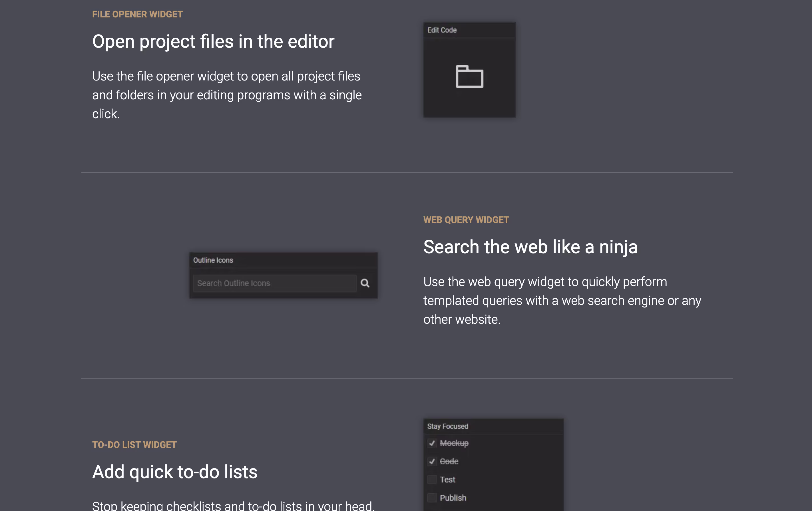Click heading Open project files in the editor
This screenshot has width=812, height=511.
[x=213, y=41]
